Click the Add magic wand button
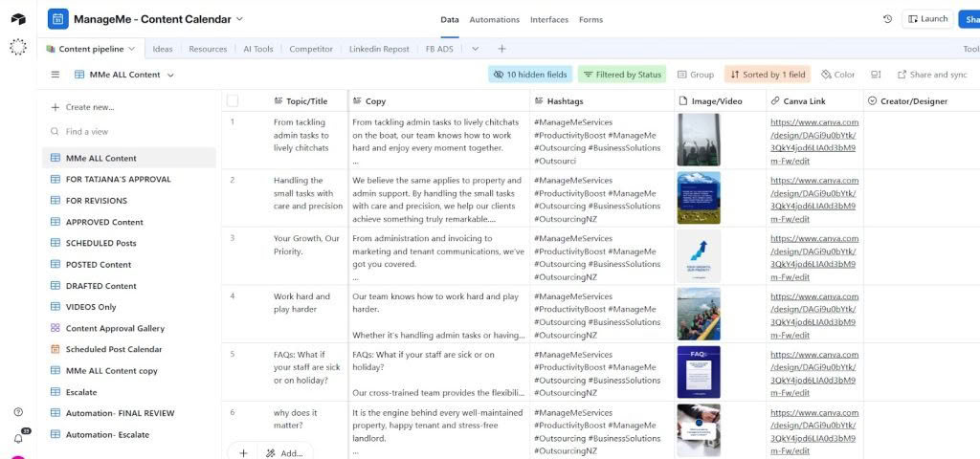The image size is (980, 459). coord(284,453)
